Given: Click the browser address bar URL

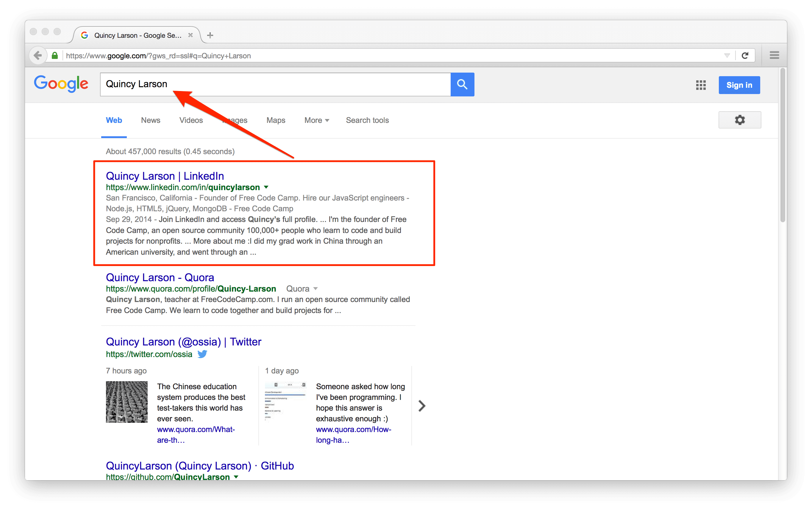Looking at the screenshot, I should point(158,56).
